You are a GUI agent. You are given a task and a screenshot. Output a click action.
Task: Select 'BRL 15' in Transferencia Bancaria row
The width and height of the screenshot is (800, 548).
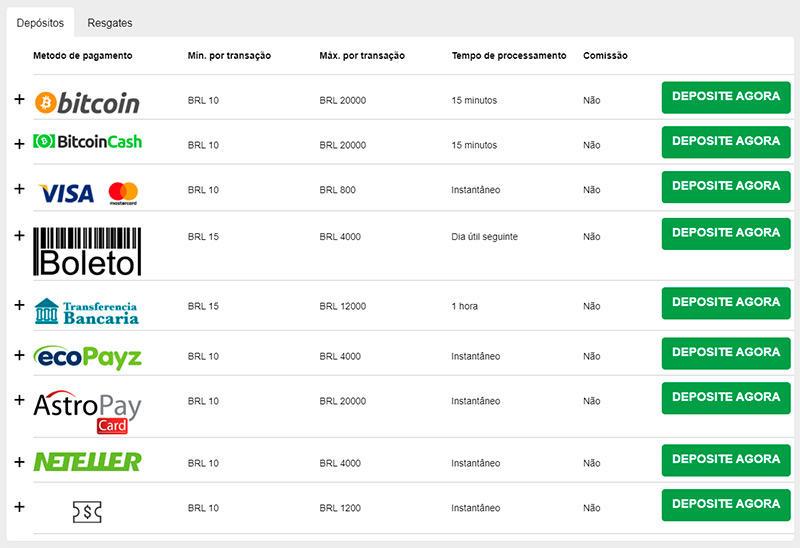203,306
